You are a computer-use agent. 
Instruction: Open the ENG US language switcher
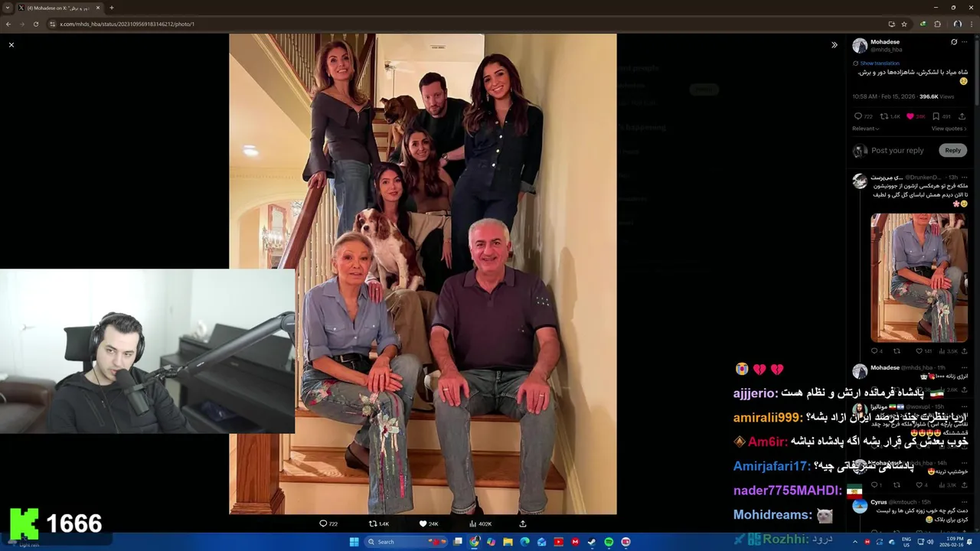click(x=907, y=542)
